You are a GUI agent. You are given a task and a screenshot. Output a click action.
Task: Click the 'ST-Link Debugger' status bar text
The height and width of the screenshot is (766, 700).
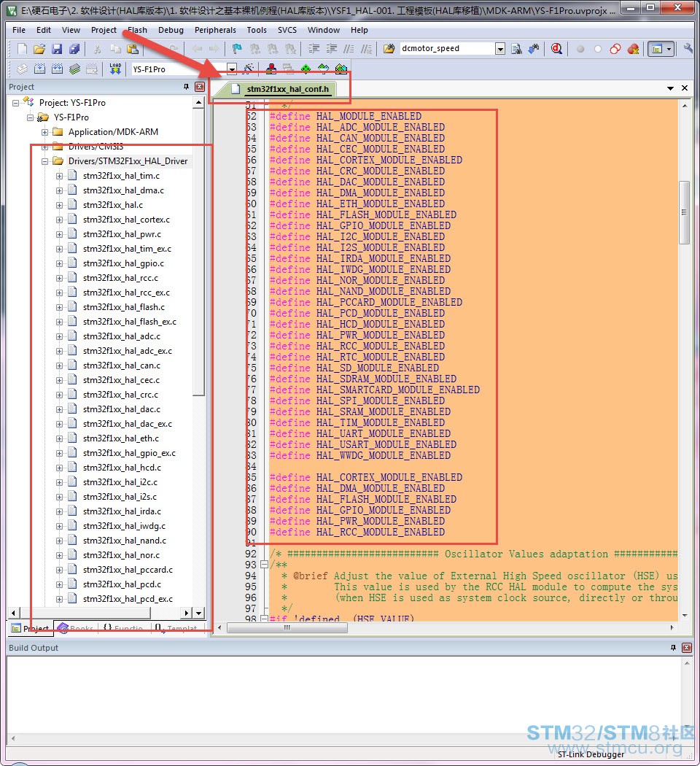point(591,755)
